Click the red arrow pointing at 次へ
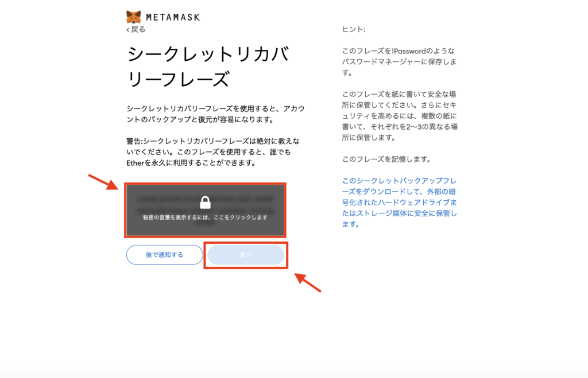Screen dimensions: 588x378 point(308,283)
